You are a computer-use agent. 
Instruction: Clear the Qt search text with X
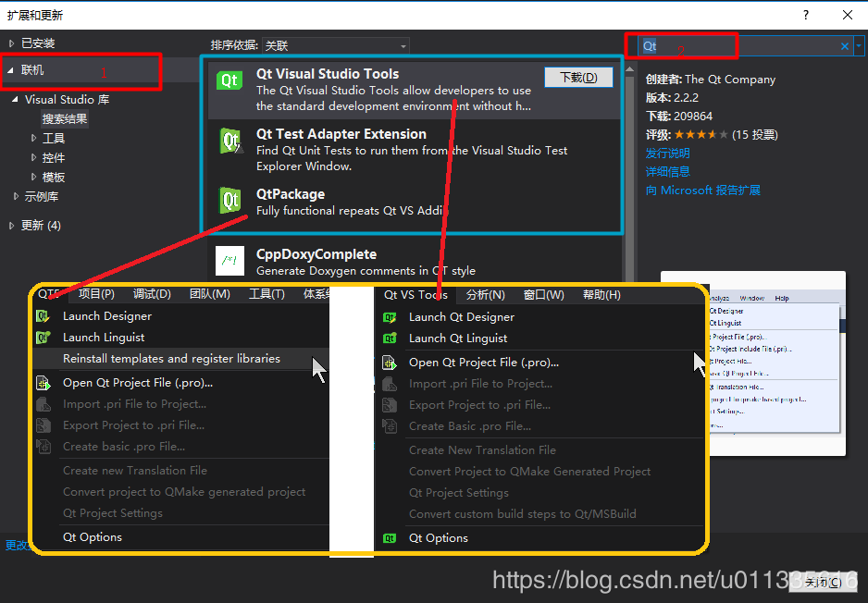pos(844,46)
